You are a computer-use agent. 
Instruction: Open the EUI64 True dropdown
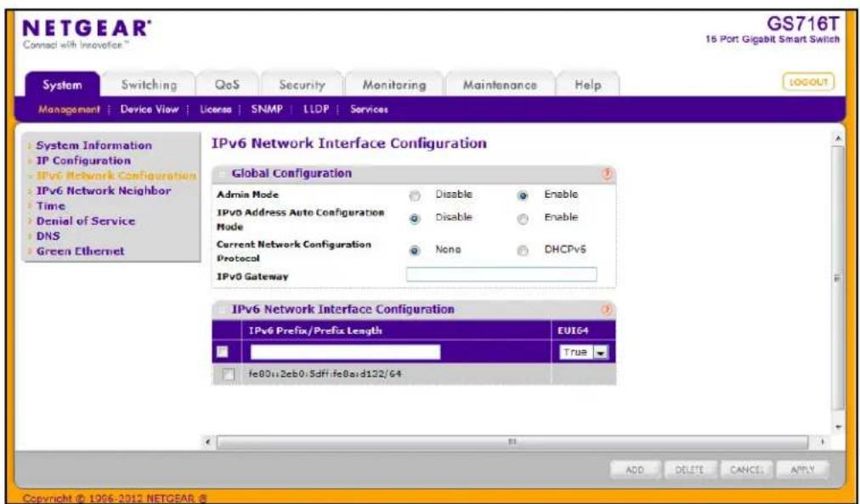[584, 352]
